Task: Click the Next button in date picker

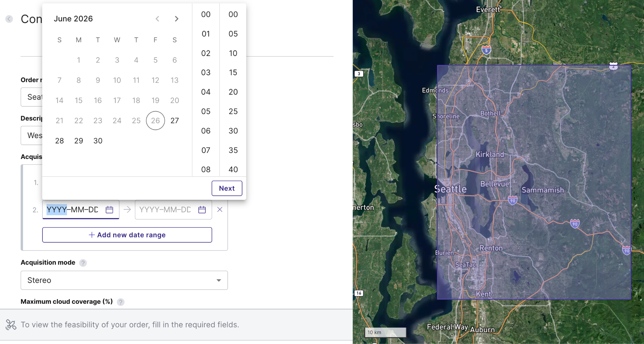Action: coord(227,188)
